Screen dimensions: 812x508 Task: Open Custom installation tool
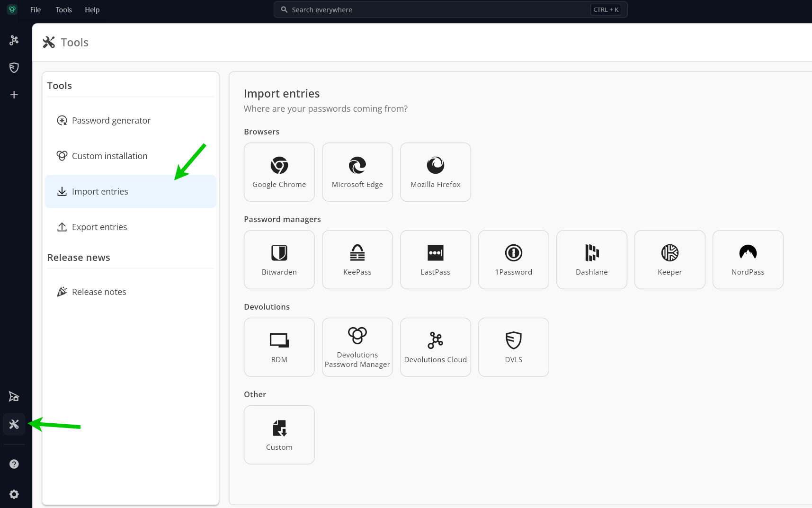(131, 156)
